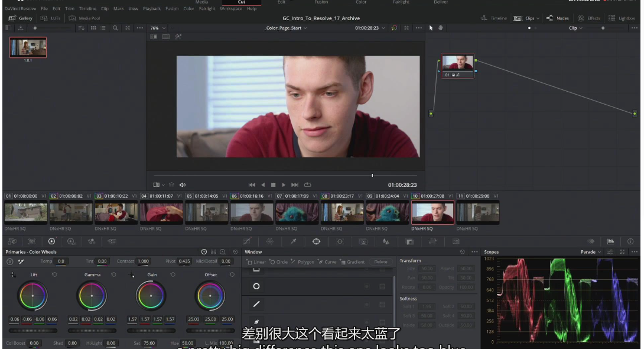Screen dimensions: 644x349
Task: Open the Gallery panel
Action: [x=21, y=18]
